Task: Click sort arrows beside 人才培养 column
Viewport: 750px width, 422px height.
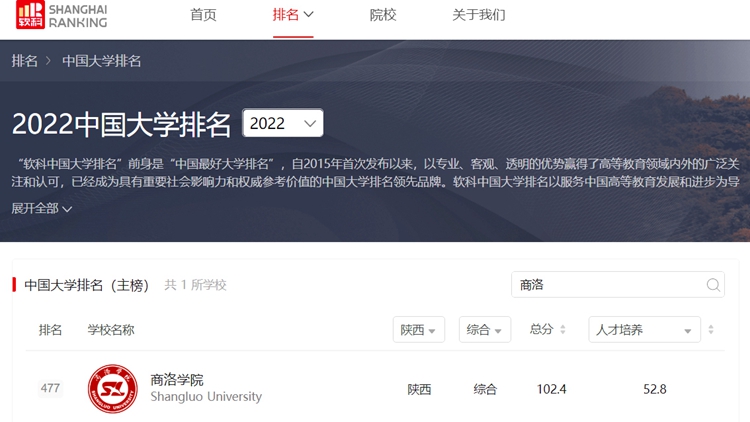Action: pyautogui.click(x=711, y=330)
